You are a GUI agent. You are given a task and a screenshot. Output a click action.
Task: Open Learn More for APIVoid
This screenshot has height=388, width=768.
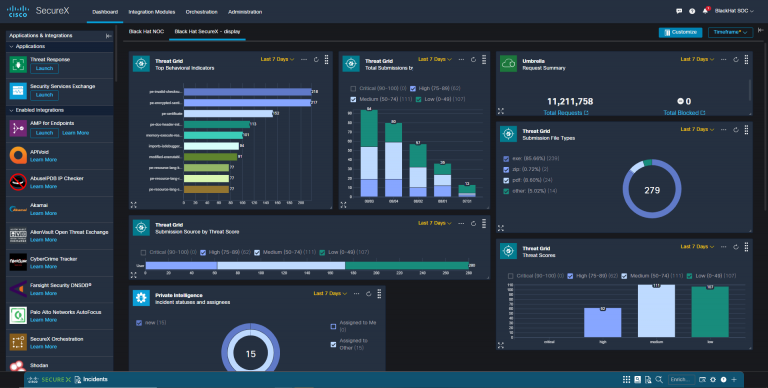coord(43,160)
